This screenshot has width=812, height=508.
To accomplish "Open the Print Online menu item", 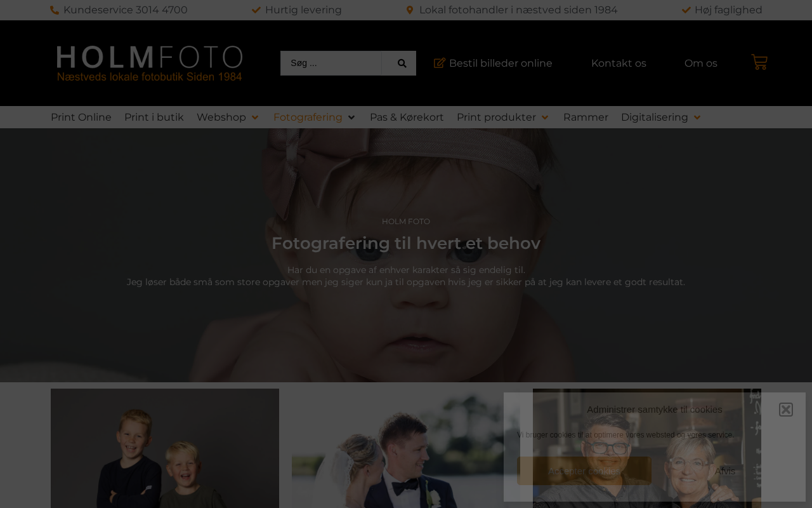I will [x=81, y=117].
